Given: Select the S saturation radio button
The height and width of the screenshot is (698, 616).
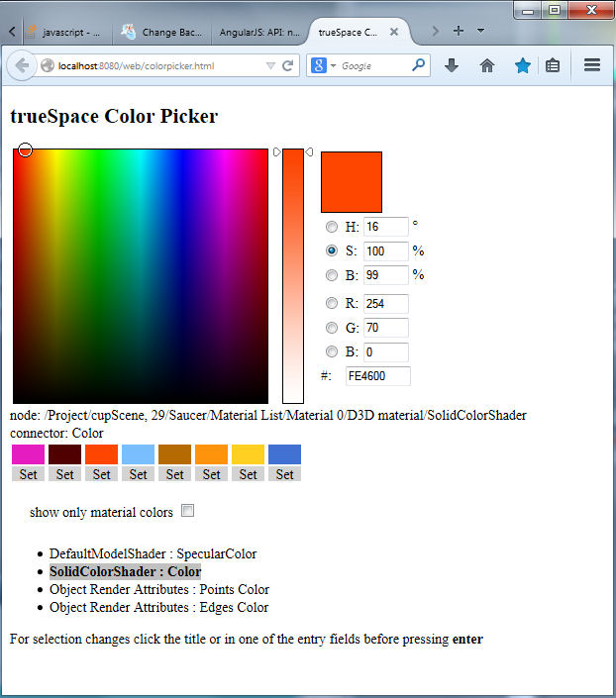Looking at the screenshot, I should [x=332, y=250].
